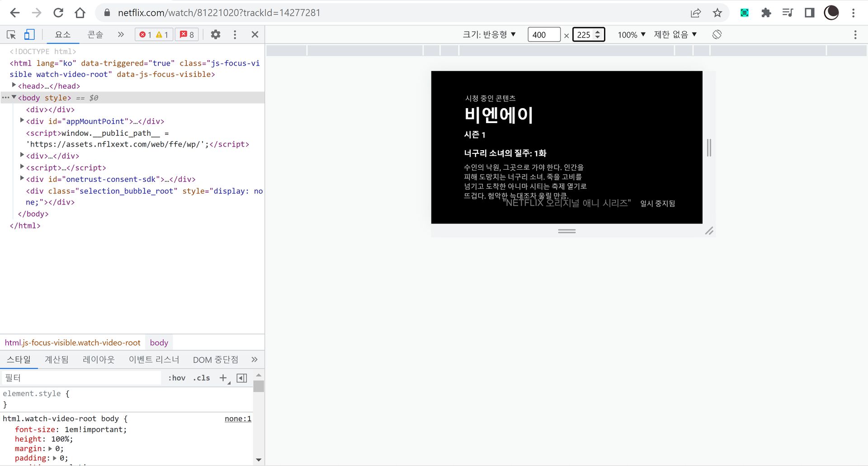Toggle the device toolbar
The image size is (868, 466).
pos(29,34)
